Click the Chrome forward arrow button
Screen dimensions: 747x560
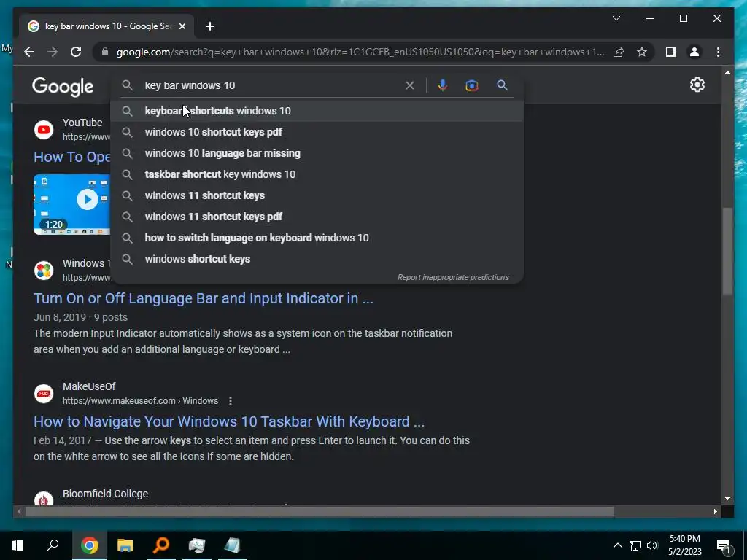tap(53, 52)
